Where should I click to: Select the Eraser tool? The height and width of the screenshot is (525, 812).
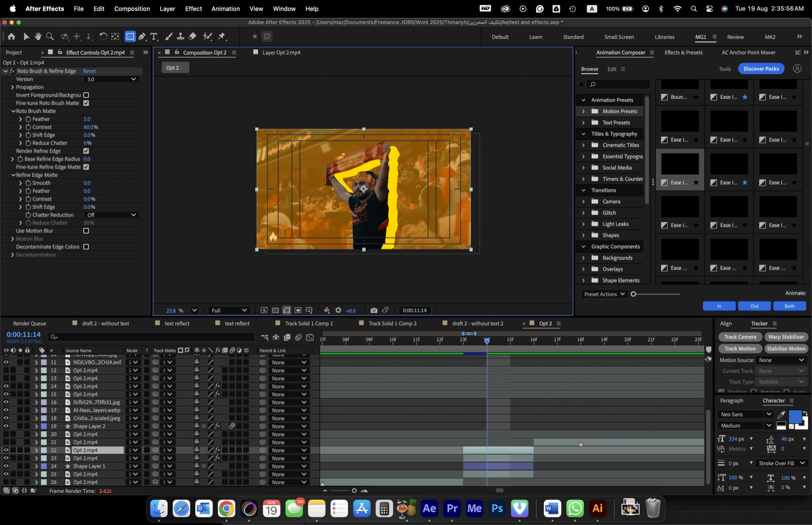(192, 37)
